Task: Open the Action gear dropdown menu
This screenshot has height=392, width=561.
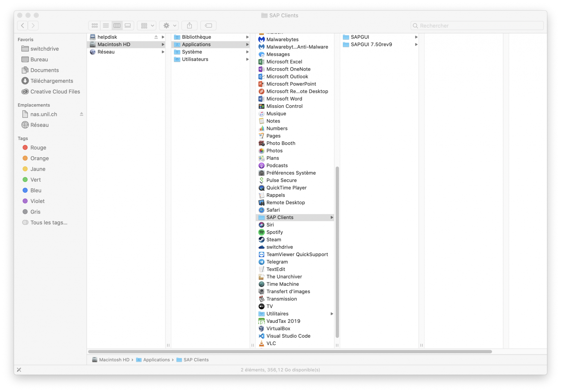Action: (169, 26)
